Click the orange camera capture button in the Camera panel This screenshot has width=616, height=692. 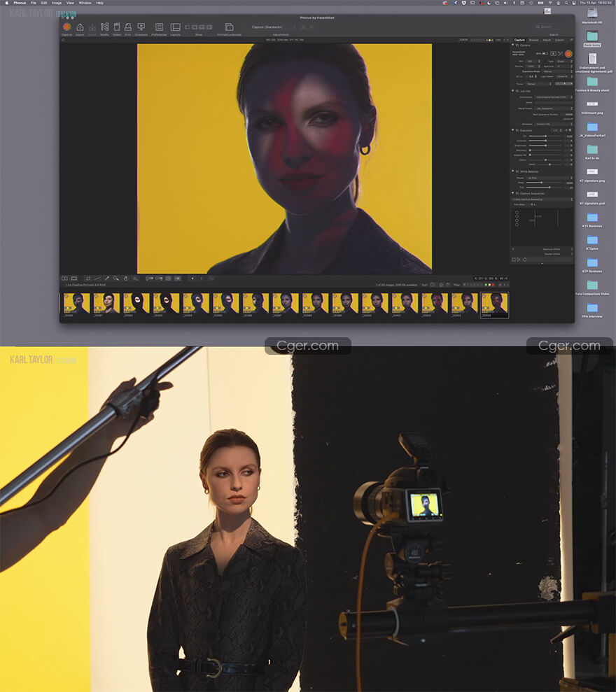[568, 53]
